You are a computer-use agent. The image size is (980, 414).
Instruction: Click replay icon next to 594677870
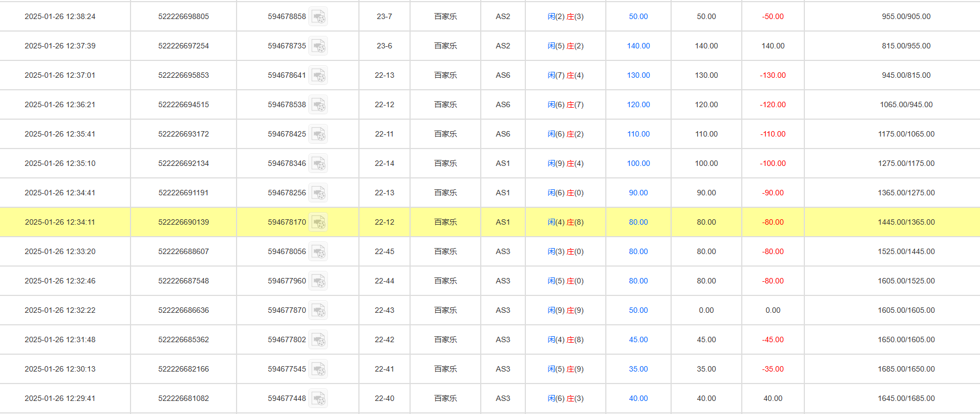(319, 311)
